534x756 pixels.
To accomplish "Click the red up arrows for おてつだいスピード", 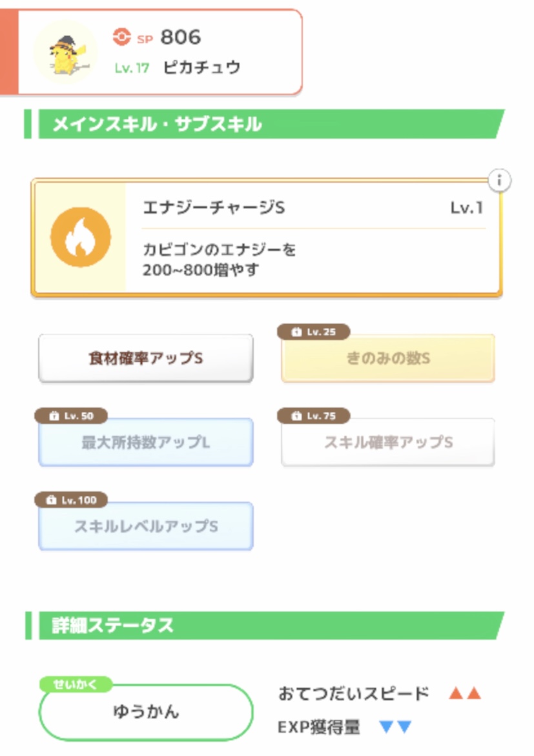I will 465,694.
